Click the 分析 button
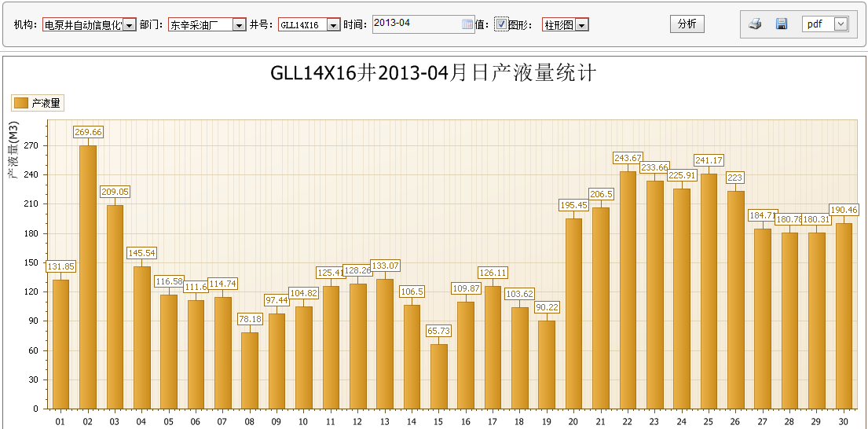The width and height of the screenshot is (868, 429). click(x=687, y=24)
